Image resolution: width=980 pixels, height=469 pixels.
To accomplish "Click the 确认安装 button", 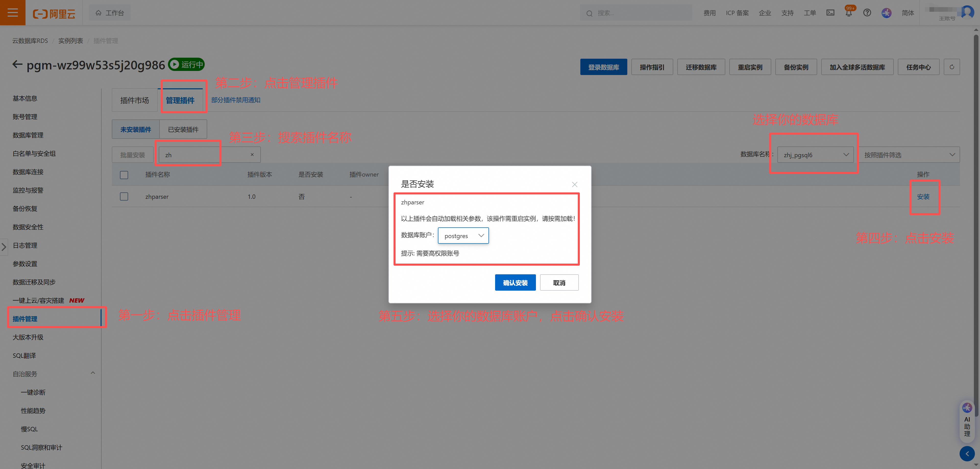I will click(515, 283).
